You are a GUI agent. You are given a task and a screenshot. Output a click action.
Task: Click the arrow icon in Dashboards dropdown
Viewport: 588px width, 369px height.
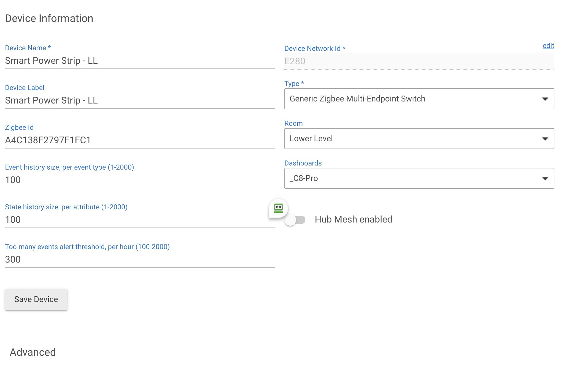tap(545, 179)
